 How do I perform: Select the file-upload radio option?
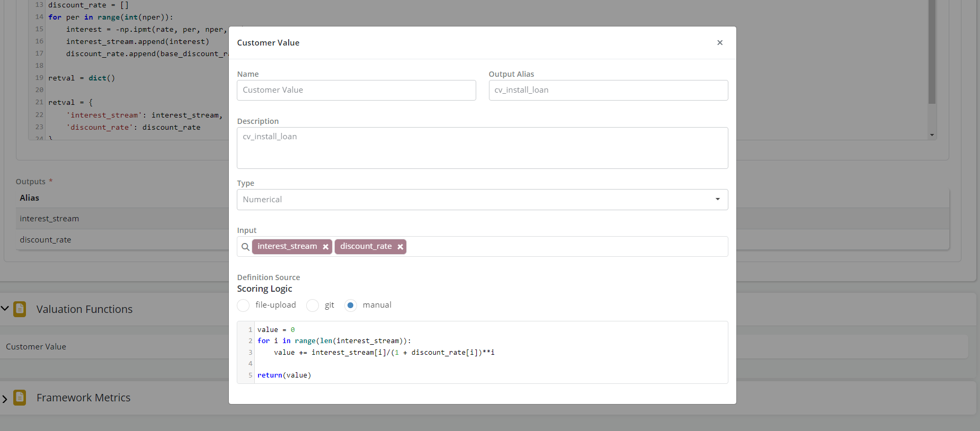point(243,306)
